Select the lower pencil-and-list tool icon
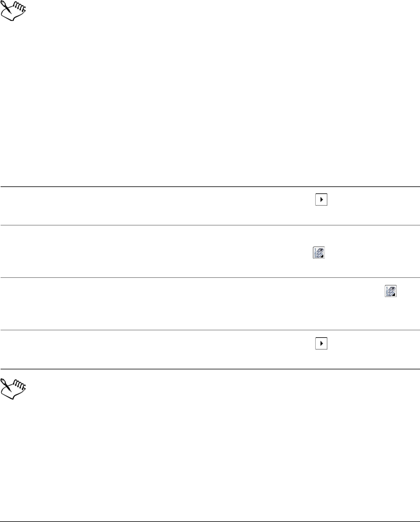This screenshot has height=522, width=420. pyautogui.click(x=391, y=291)
